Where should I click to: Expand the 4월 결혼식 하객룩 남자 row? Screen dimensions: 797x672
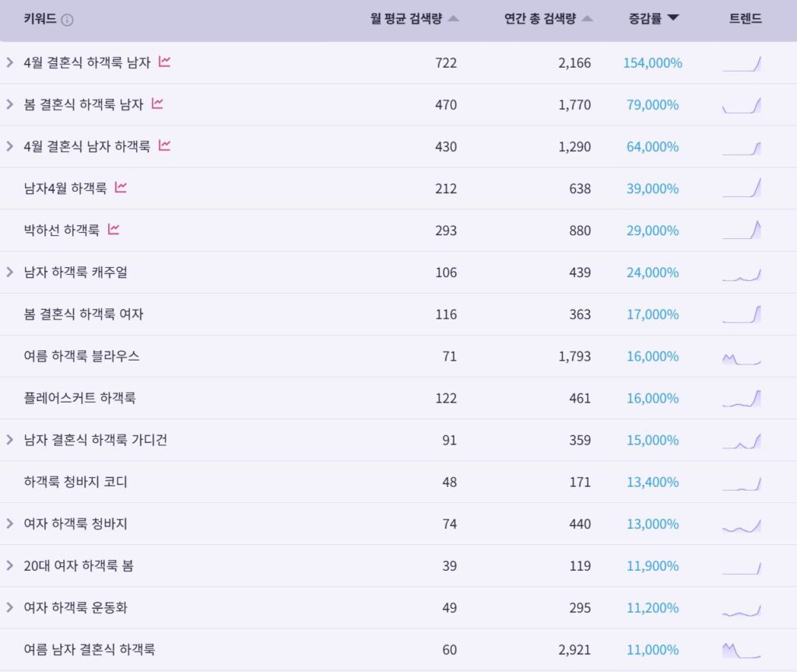click(x=9, y=62)
